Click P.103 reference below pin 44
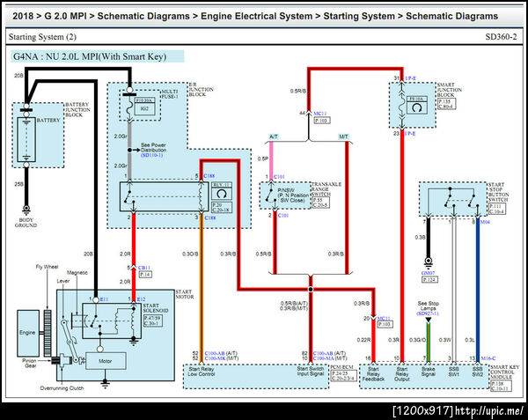The image size is (528, 420). pos(322,121)
